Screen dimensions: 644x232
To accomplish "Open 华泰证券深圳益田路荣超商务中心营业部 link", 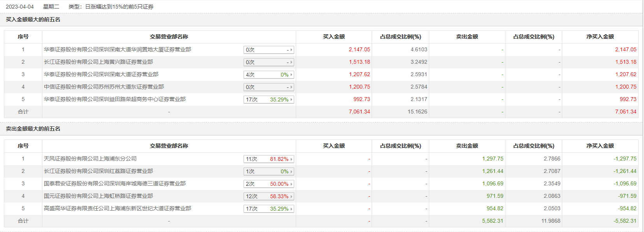I will pyautogui.click(x=115, y=99).
